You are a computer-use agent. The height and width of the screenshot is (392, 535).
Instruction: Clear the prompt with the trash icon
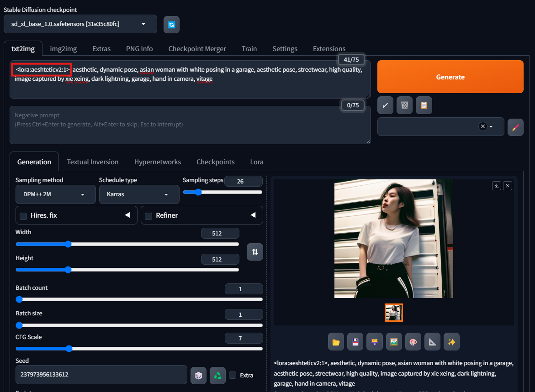(404, 105)
